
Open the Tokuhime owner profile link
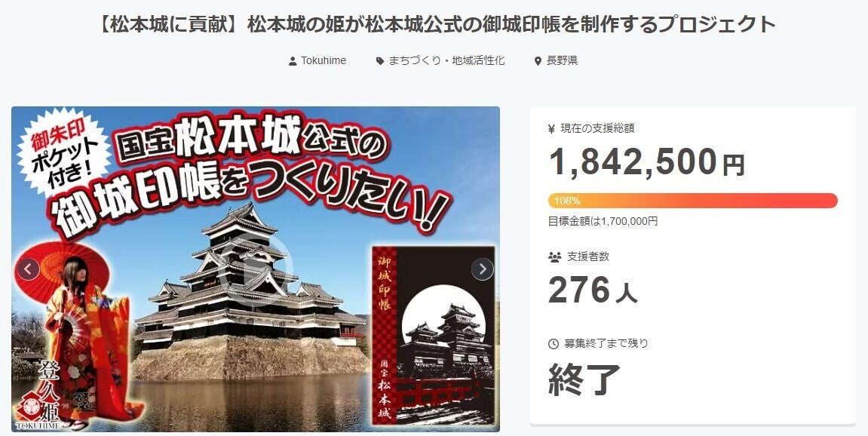324,61
